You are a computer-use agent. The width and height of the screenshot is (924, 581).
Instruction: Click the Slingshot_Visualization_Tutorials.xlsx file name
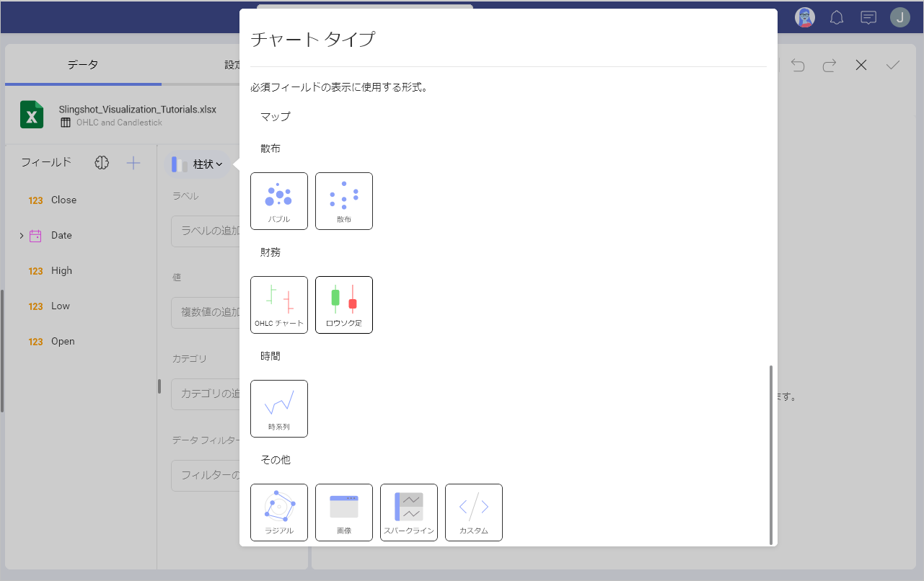[138, 110]
